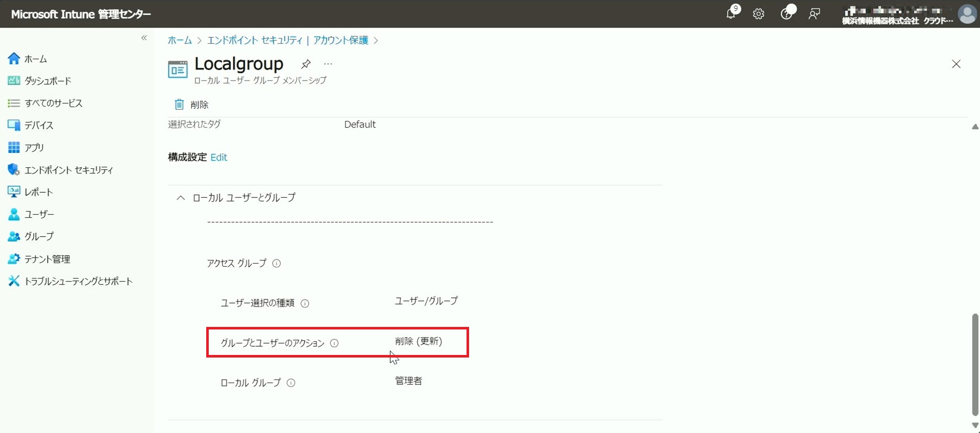Collapse the left navigation with double-chevron
The image size is (980, 433).
click(144, 38)
